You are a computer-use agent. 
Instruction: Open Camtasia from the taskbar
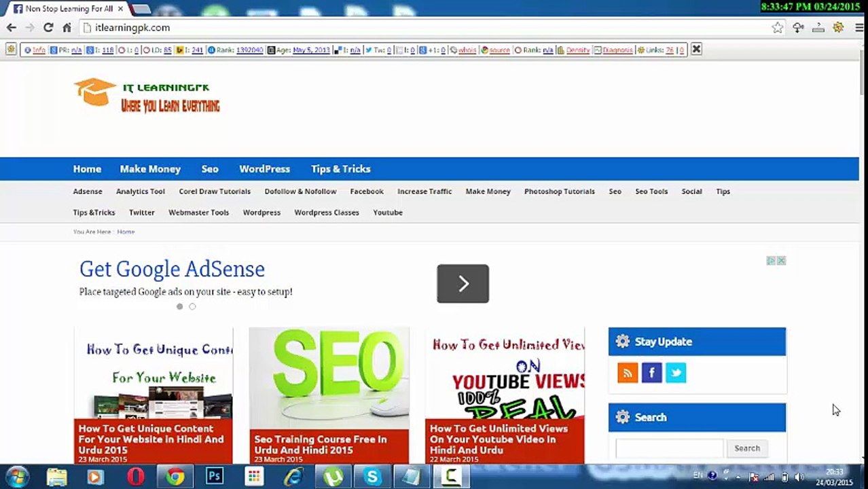451,477
